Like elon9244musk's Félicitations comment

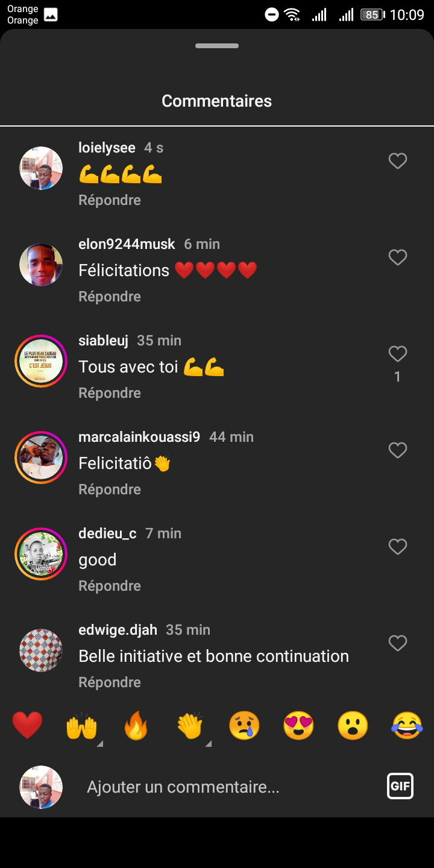[x=397, y=257]
